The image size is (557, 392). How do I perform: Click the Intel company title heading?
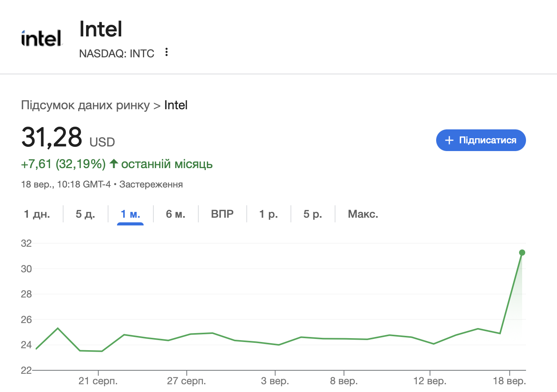tap(101, 29)
